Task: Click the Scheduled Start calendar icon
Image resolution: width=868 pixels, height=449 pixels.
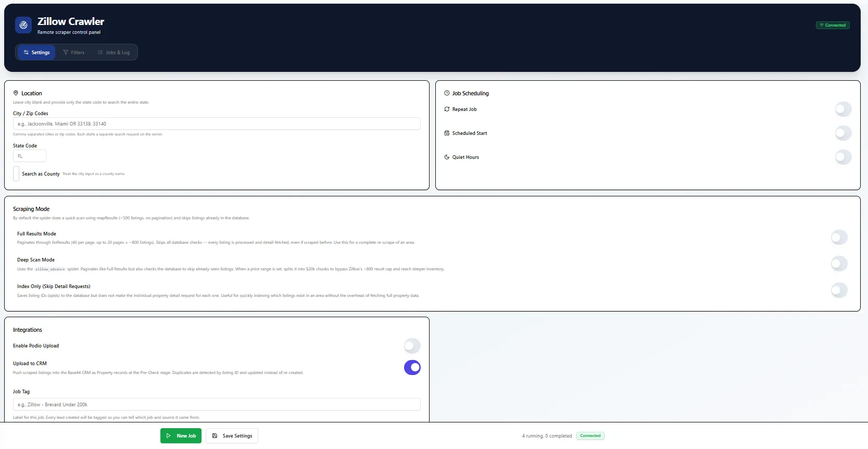Action: point(447,133)
